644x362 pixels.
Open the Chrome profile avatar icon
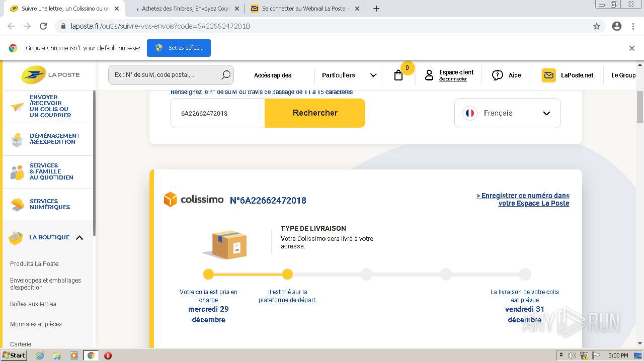point(617,26)
